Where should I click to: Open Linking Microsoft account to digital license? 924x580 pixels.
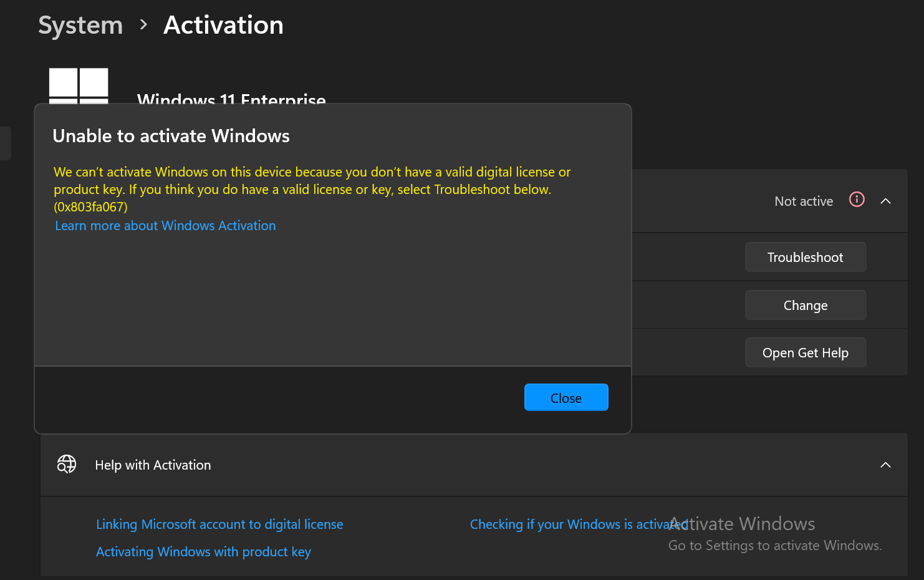click(219, 524)
